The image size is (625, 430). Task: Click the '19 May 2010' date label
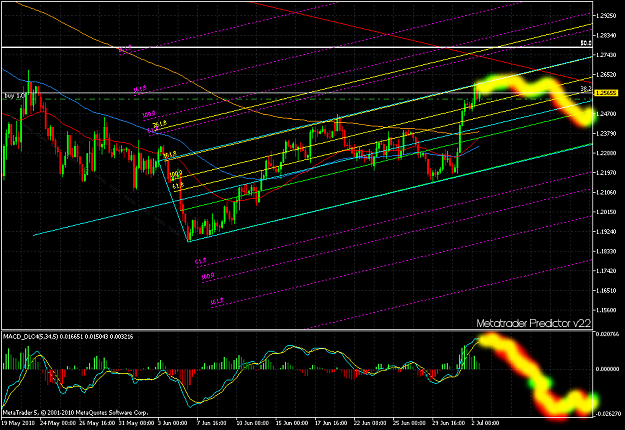[18, 423]
